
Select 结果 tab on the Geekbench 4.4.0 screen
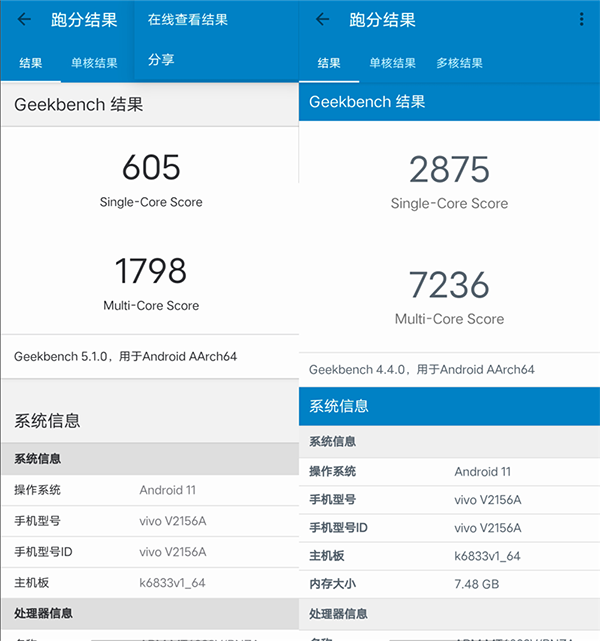(329, 63)
